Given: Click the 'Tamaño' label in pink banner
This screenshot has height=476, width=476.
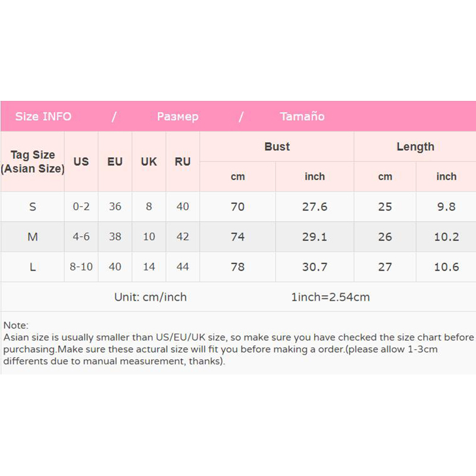Looking at the screenshot, I should pos(302,117).
